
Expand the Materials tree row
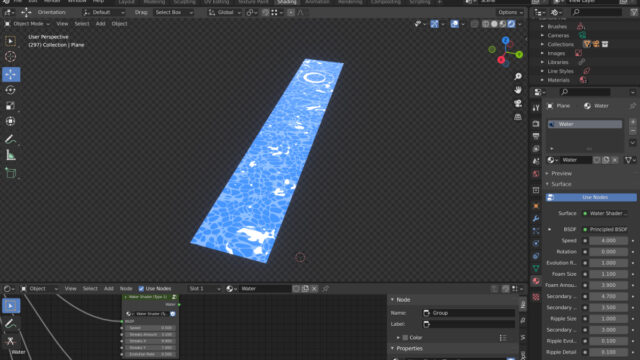(542, 80)
